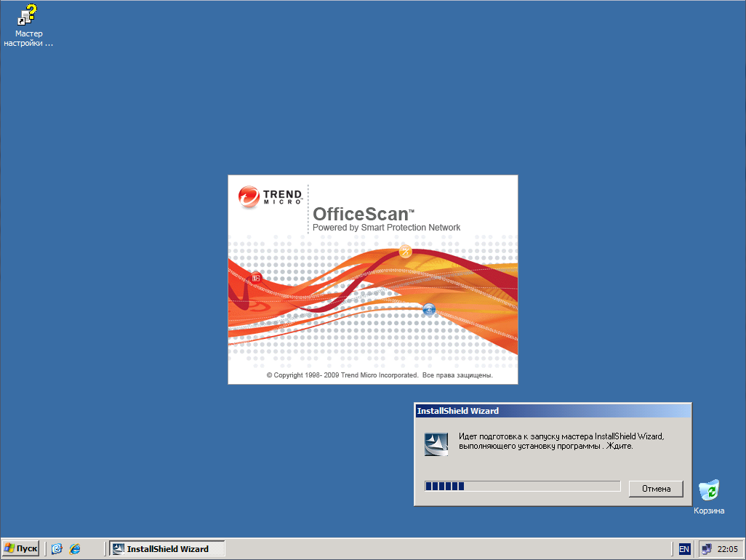
Task: Open the Пуск start menu
Action: coord(20,548)
